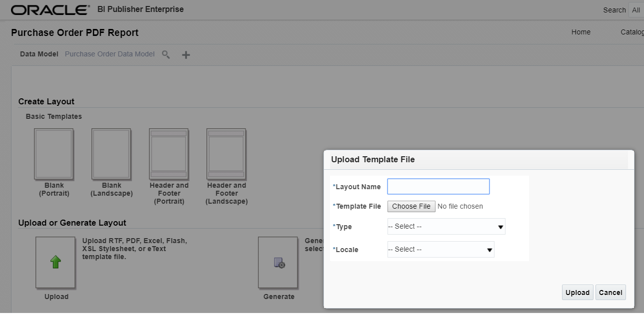The height and width of the screenshot is (314, 644).
Task: Click inside the Layout Name field
Action: pyautogui.click(x=438, y=186)
